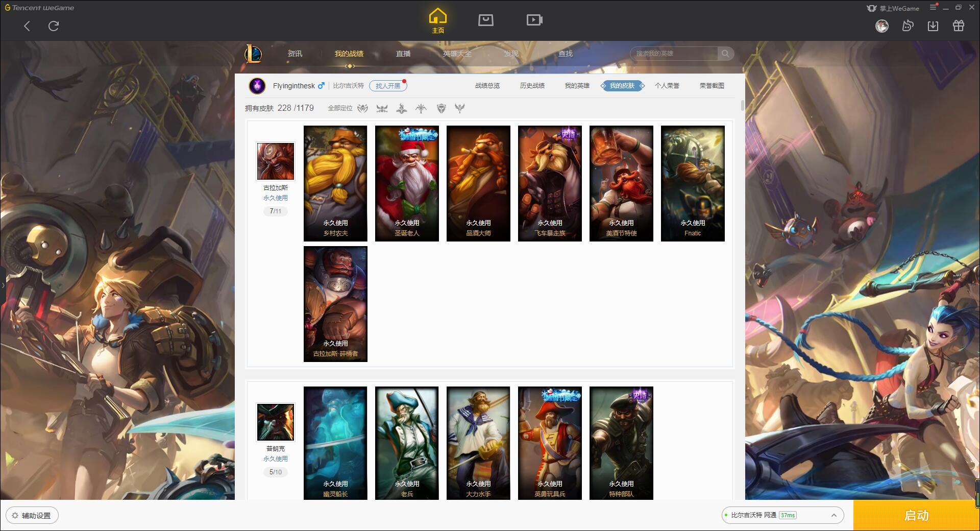Image resolution: width=980 pixels, height=531 pixels.
Task: Filter skins by tank role icon
Action: [x=442, y=108]
